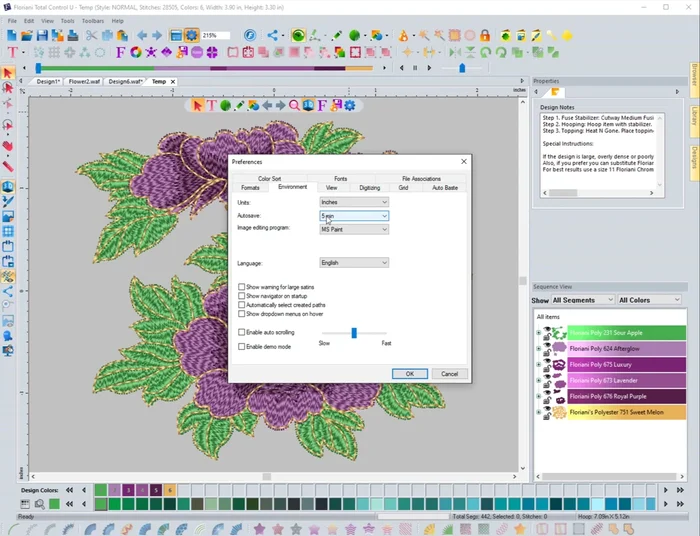Click the Undo arrow icon
Image resolution: width=700 pixels, height=536 pixels.
pyautogui.click(x=142, y=36)
